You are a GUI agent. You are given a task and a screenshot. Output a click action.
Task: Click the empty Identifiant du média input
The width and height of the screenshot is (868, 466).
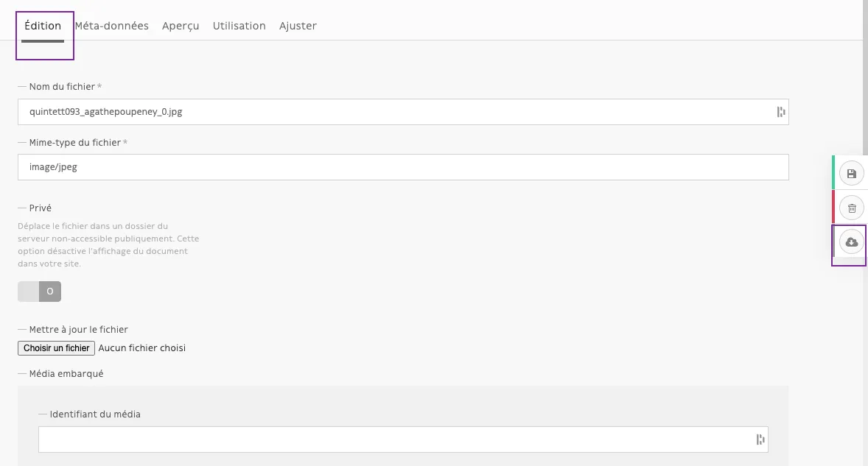[x=403, y=439]
